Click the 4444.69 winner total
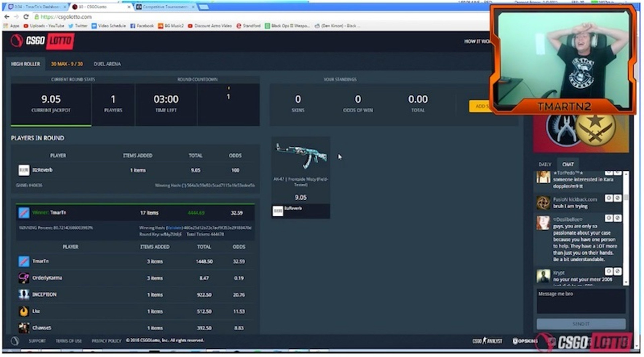This screenshot has width=644, height=357. point(196,213)
